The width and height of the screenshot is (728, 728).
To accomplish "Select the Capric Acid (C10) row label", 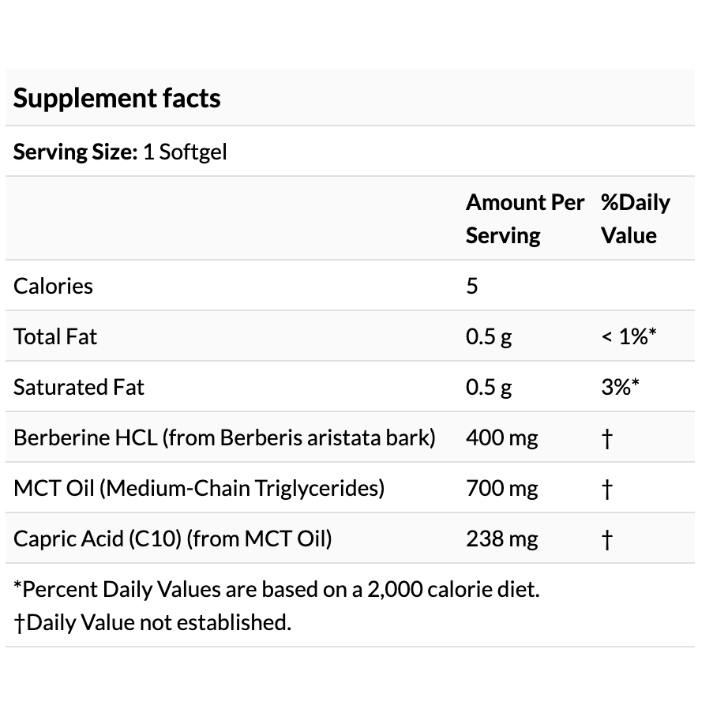I will (173, 538).
